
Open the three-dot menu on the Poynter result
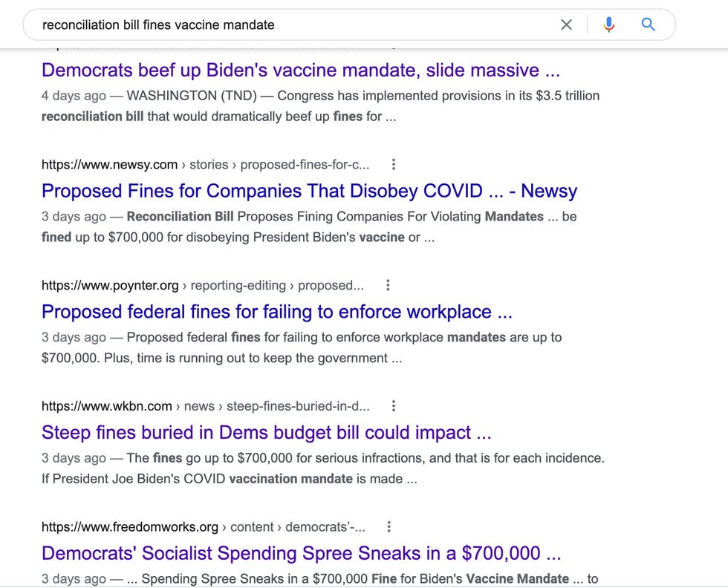tap(387, 285)
